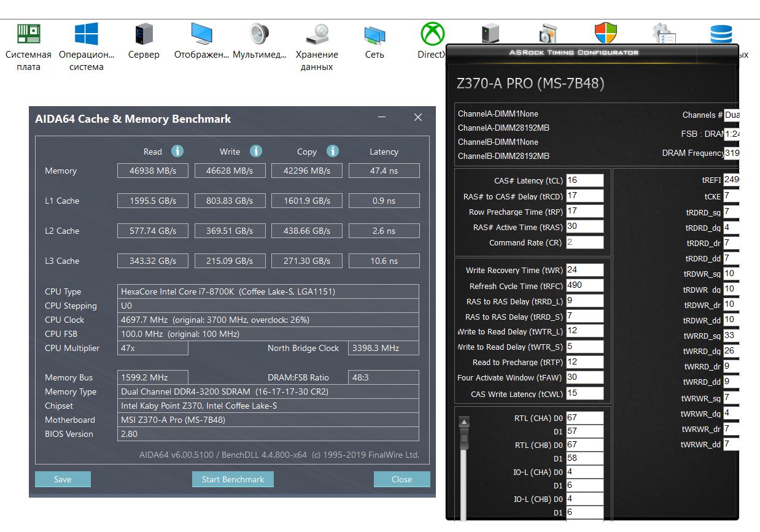Click the Memory Copy value 42296 MB/s
Screen dimensions: 760x532
point(307,171)
